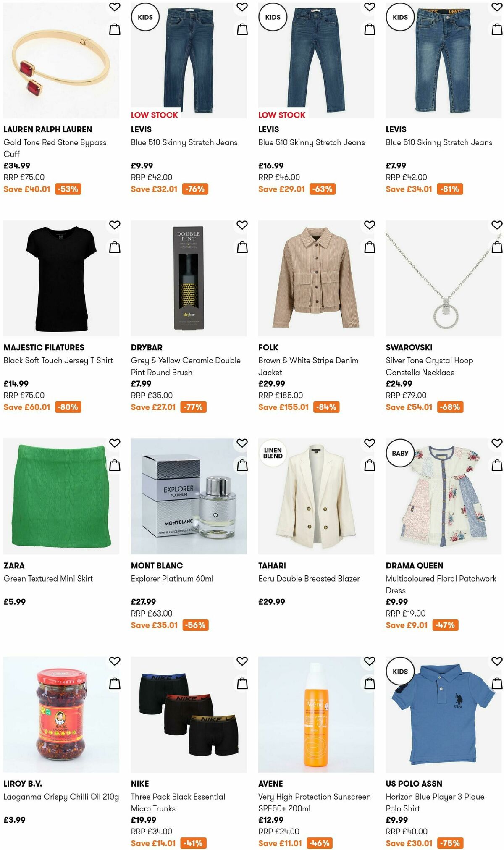Image resolution: width=504 pixels, height=850 pixels.
Task: Add the Mont Blanc perfume to bag
Action: coord(241,465)
